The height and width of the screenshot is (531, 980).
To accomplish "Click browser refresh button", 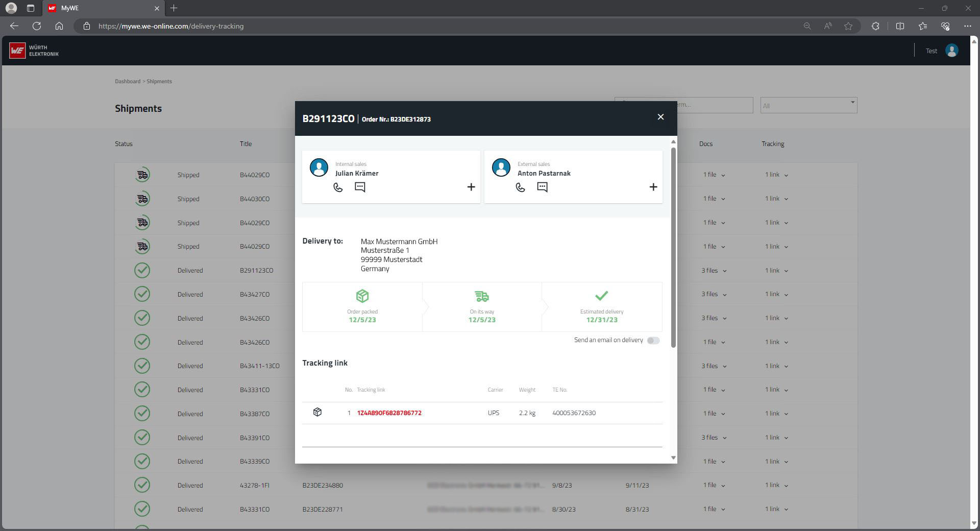I will 37,26.
